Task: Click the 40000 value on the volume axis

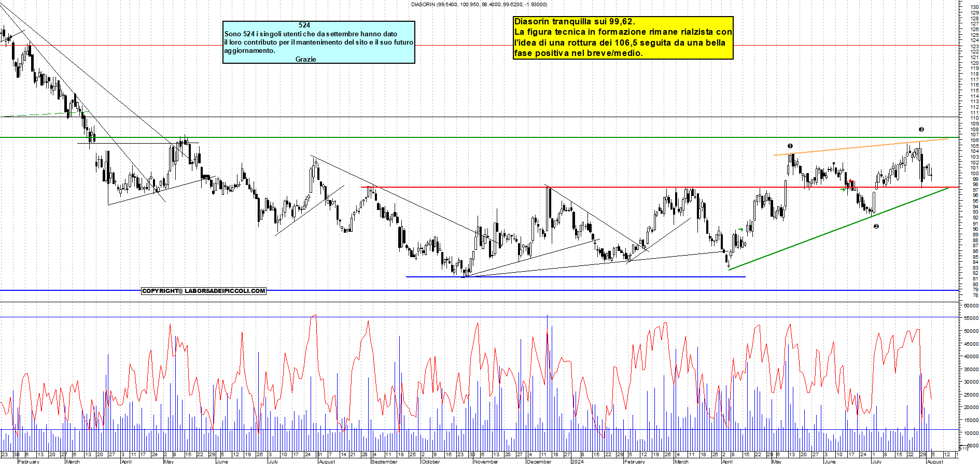Action: [971, 357]
